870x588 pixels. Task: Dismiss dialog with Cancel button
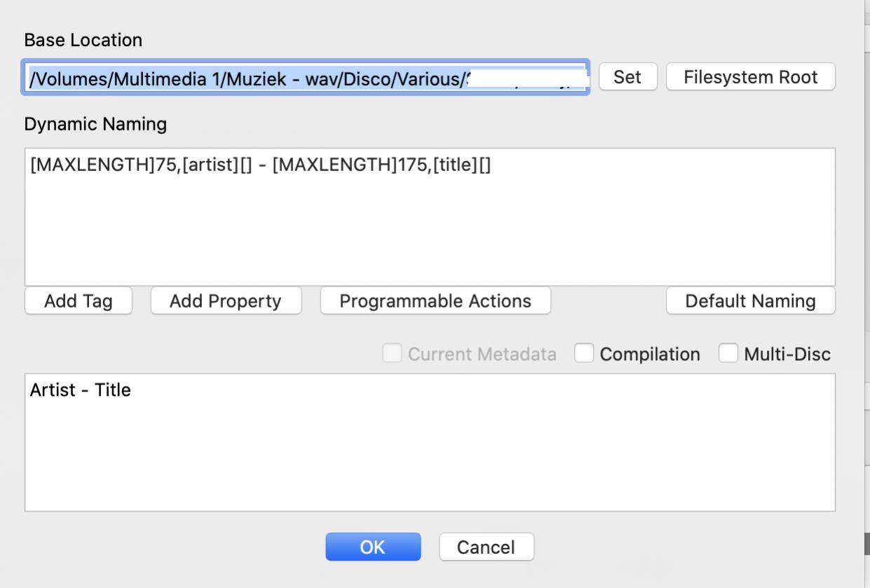(x=486, y=547)
